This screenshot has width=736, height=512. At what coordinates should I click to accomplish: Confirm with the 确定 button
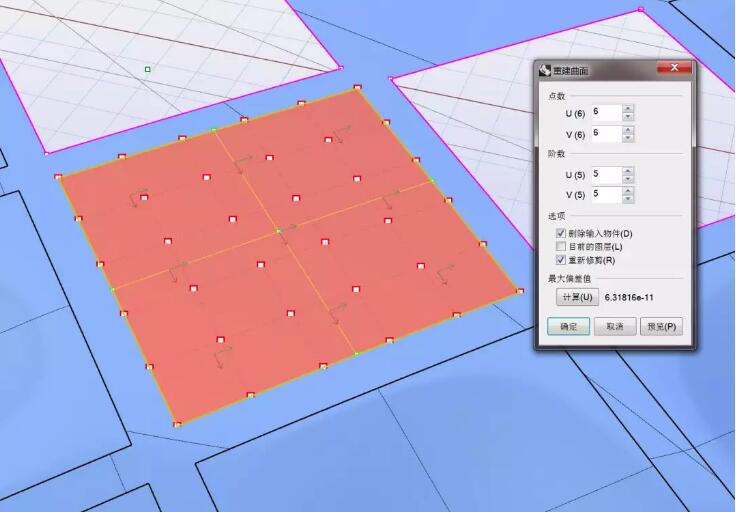point(568,327)
